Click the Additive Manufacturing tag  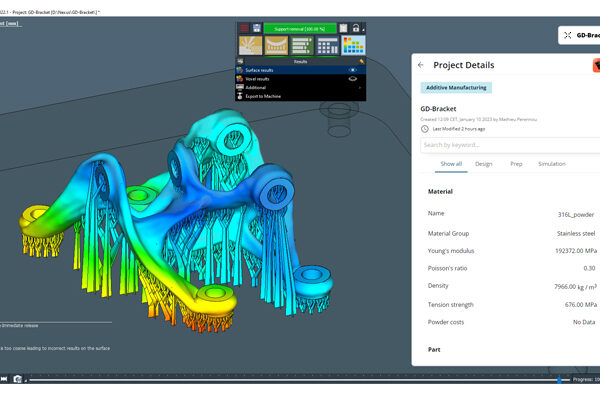tap(456, 88)
